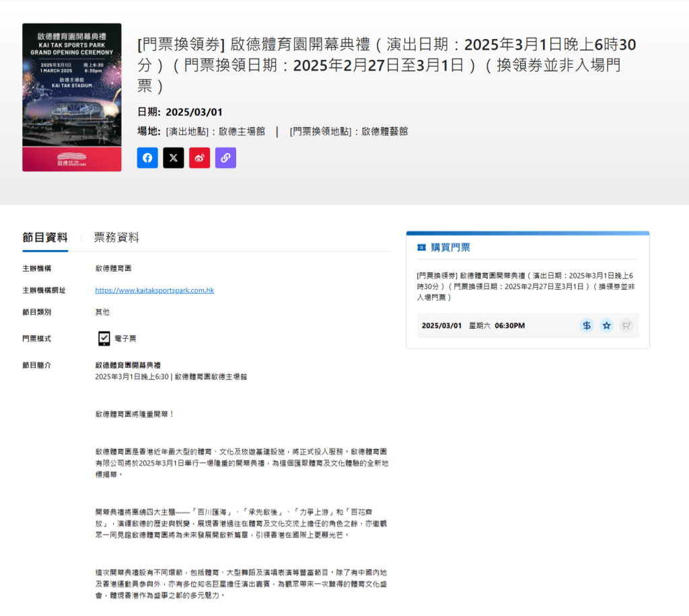This screenshot has width=689, height=616.
Task: Copy the event link with the purple chain icon
Action: 225,158
